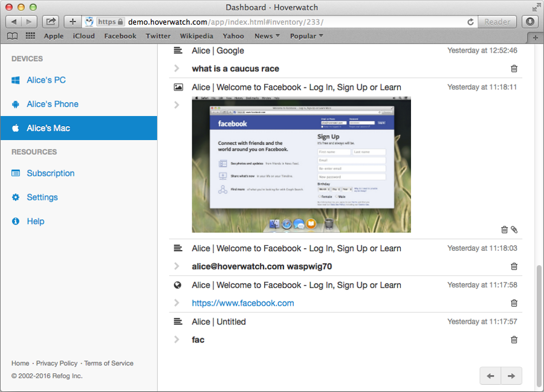Viewport: 544px width, 392px height.
Task: Open the Settings page
Action: pyautogui.click(x=42, y=198)
